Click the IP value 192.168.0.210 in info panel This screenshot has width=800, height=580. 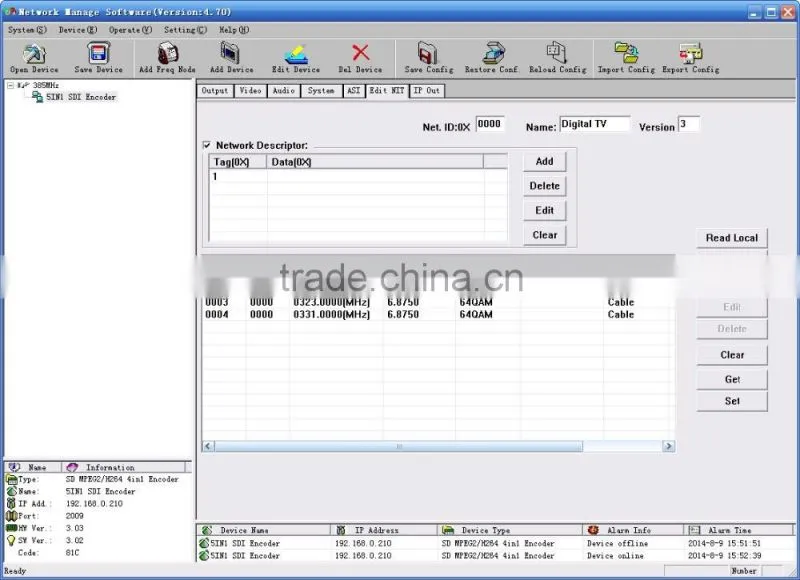click(94, 503)
